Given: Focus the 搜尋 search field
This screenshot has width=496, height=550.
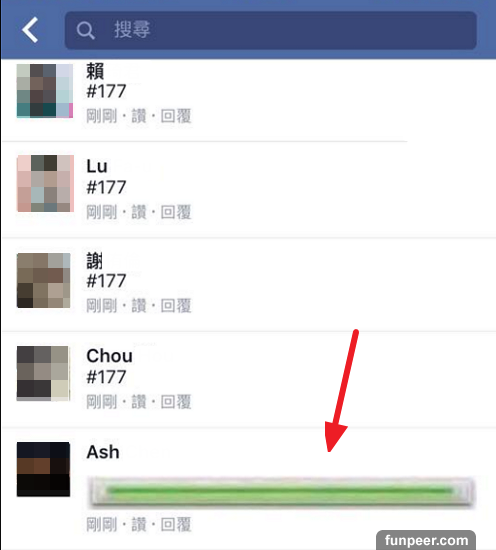Looking at the screenshot, I should [270, 31].
